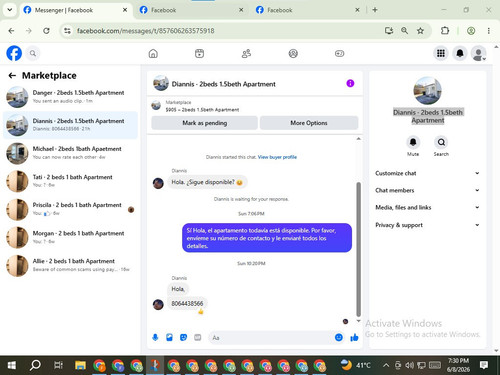Open Windows Start menu
500x375 pixels.
point(12,365)
